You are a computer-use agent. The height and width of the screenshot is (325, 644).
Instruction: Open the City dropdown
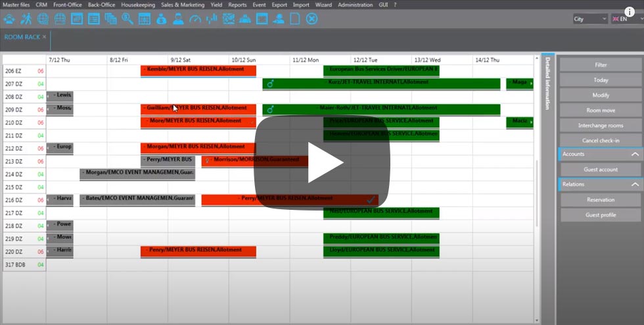(x=590, y=19)
